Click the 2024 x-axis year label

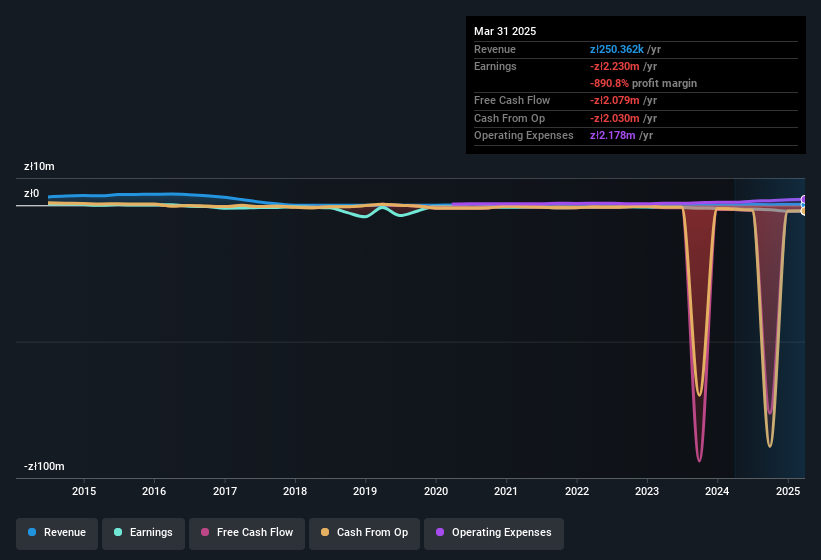tap(717, 491)
